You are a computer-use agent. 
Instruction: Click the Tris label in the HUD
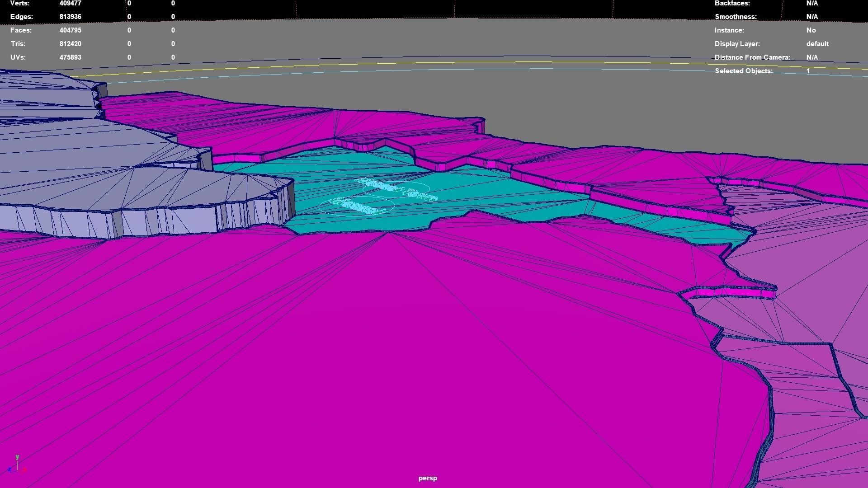click(18, 44)
